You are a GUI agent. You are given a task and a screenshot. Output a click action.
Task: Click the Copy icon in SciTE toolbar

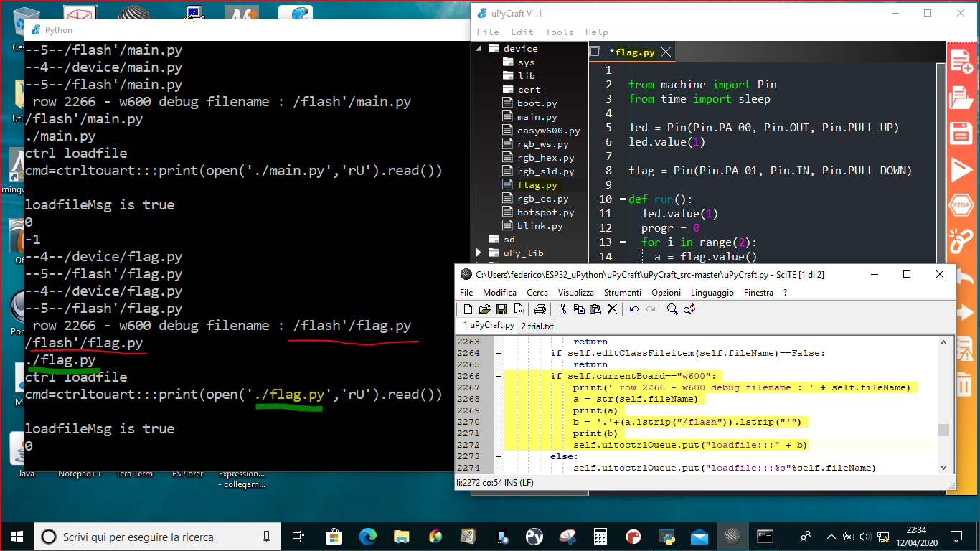pyautogui.click(x=579, y=309)
